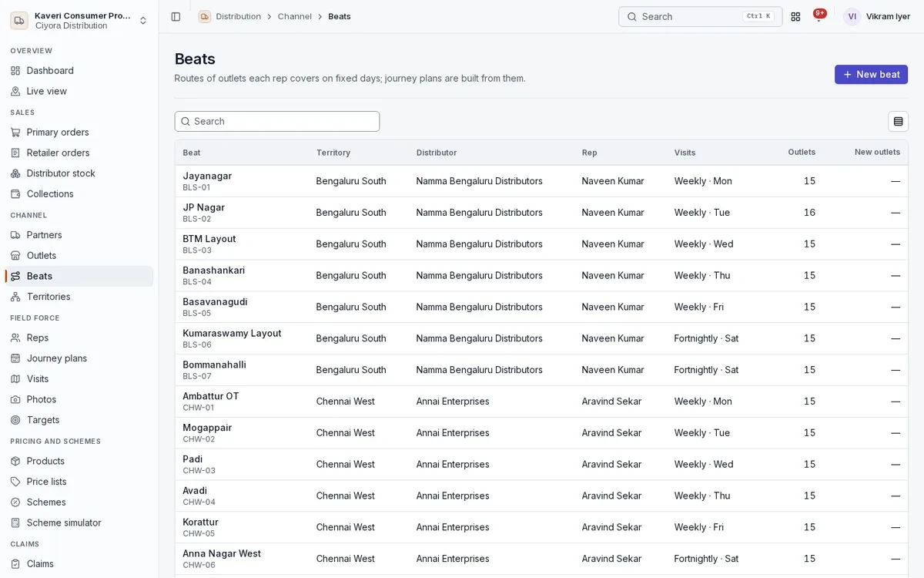This screenshot has height=578, width=924.
Task: Click the Visits column header
Action: click(x=685, y=153)
